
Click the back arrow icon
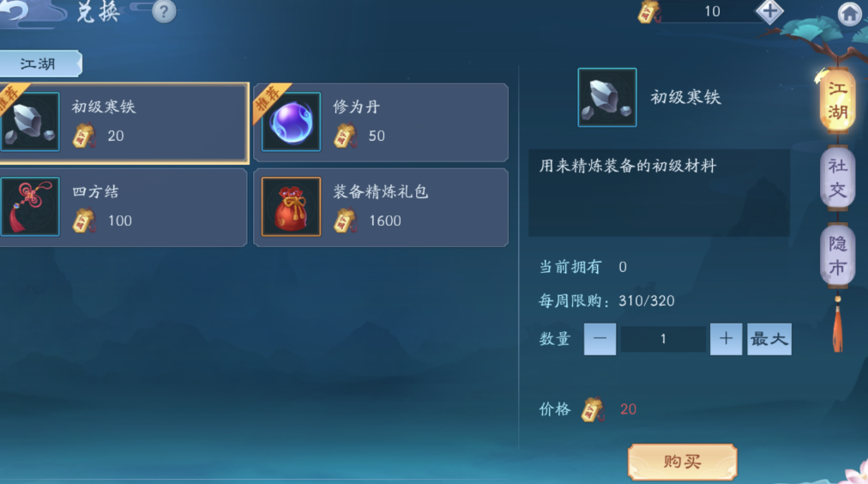coord(13,11)
